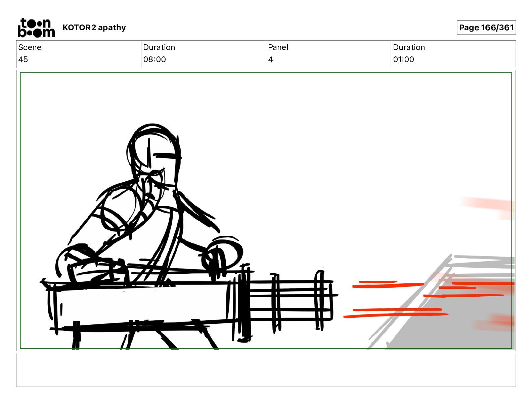Viewport: 532px width, 411px height.
Task: Click the 'Panel' header label
Action: point(278,47)
